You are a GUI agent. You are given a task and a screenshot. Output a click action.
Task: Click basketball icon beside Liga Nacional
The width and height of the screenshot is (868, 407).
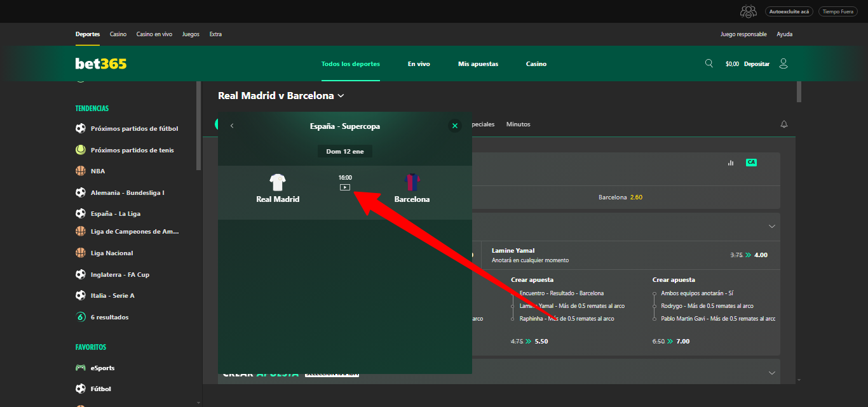pos(81,253)
